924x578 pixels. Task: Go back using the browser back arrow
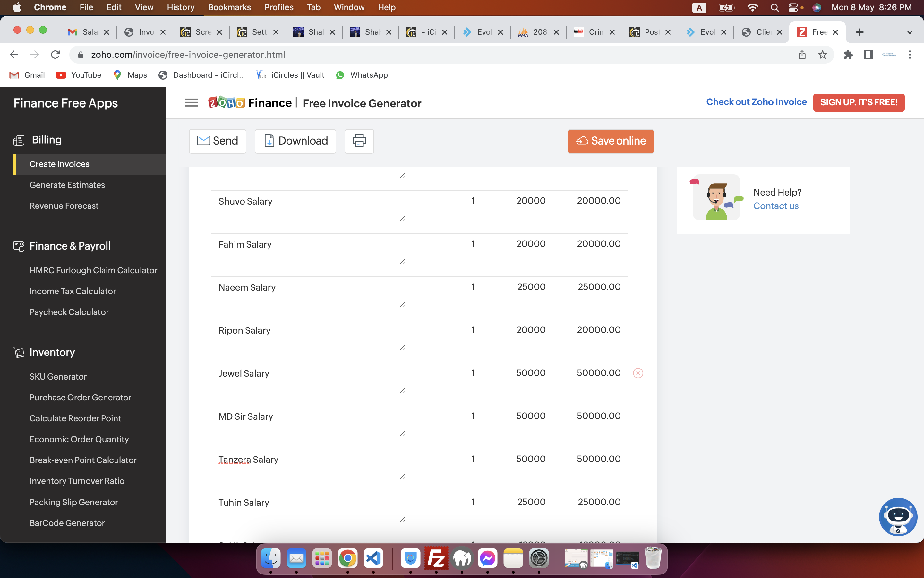pos(14,55)
